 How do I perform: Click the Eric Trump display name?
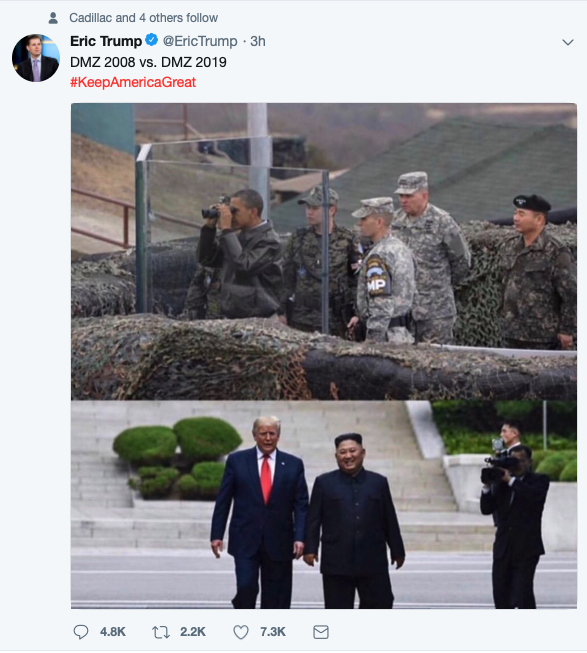106,41
